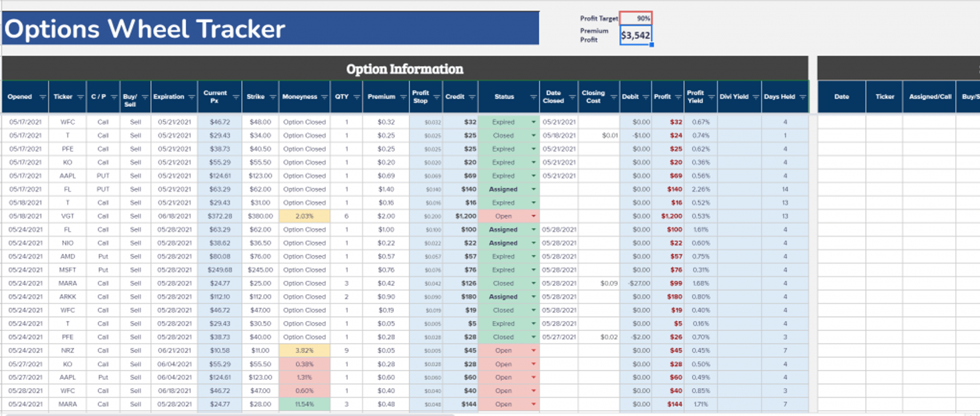Select the Profit Target 90% cell

pos(636,18)
